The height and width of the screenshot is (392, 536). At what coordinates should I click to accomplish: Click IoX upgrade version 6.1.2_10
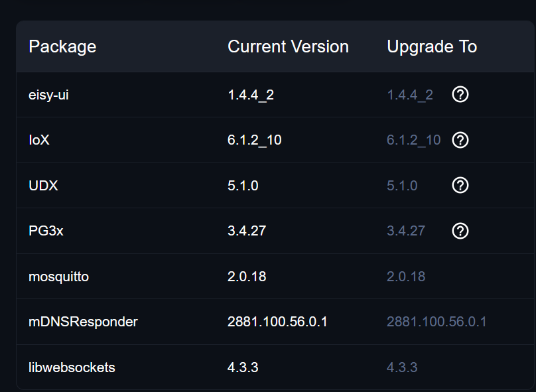tap(414, 140)
